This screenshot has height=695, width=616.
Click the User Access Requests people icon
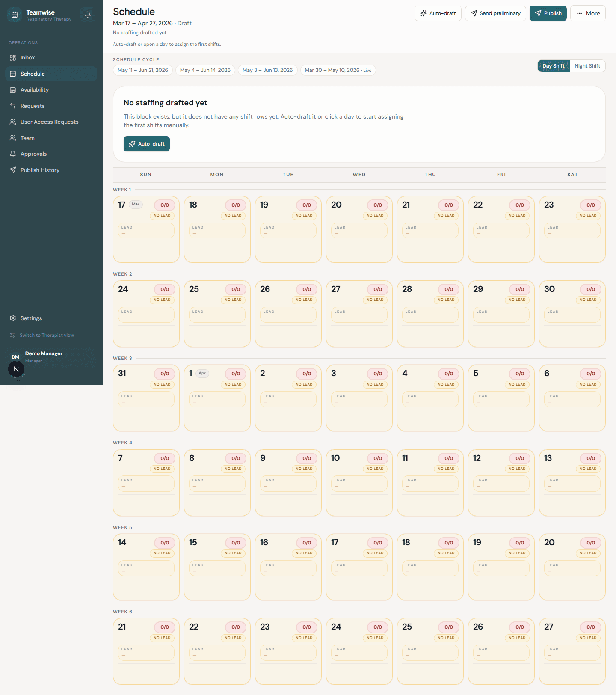coord(13,122)
